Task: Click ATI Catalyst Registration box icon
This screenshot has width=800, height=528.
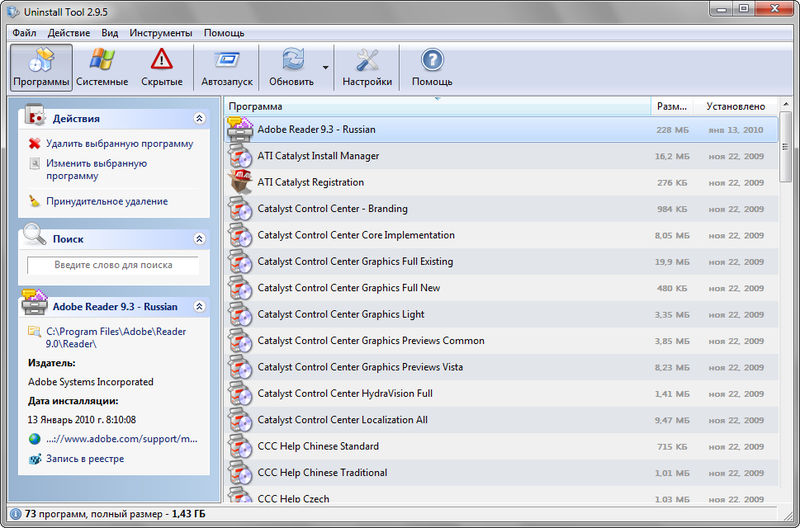Action: coord(240,182)
